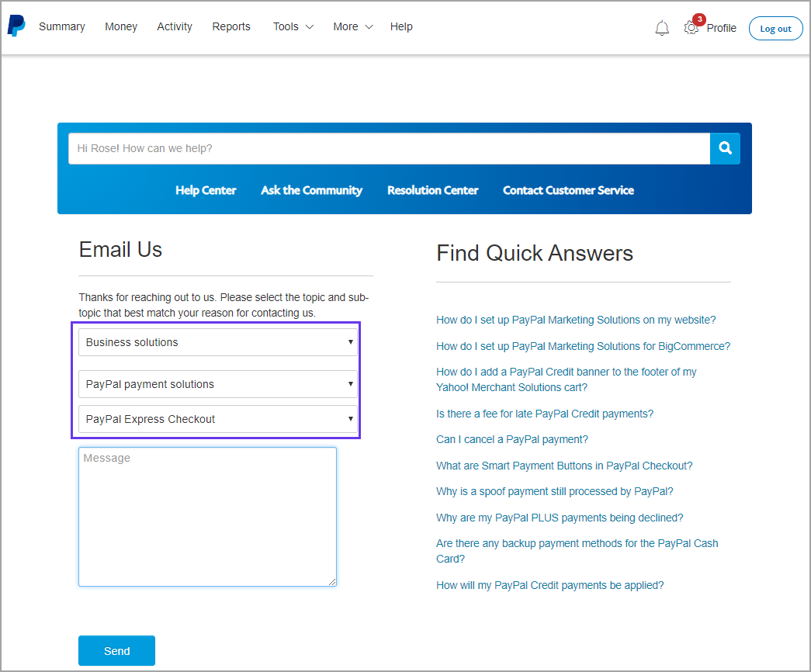Open 'How will my PayPal Credit payments be applied?'
Image resolution: width=811 pixels, height=672 pixels.
(549, 585)
